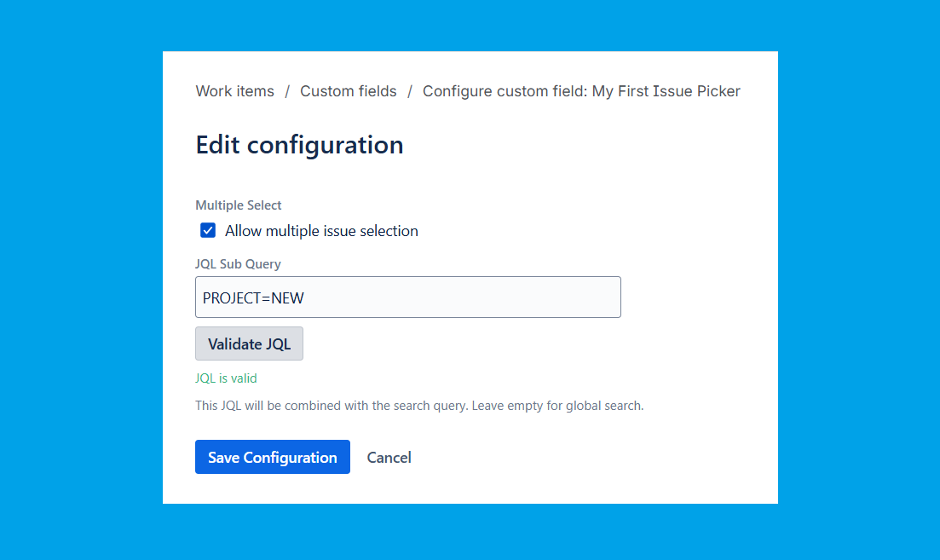This screenshot has height=560, width=940.
Task: Click the green JQL is valid message
Action: [x=226, y=378]
